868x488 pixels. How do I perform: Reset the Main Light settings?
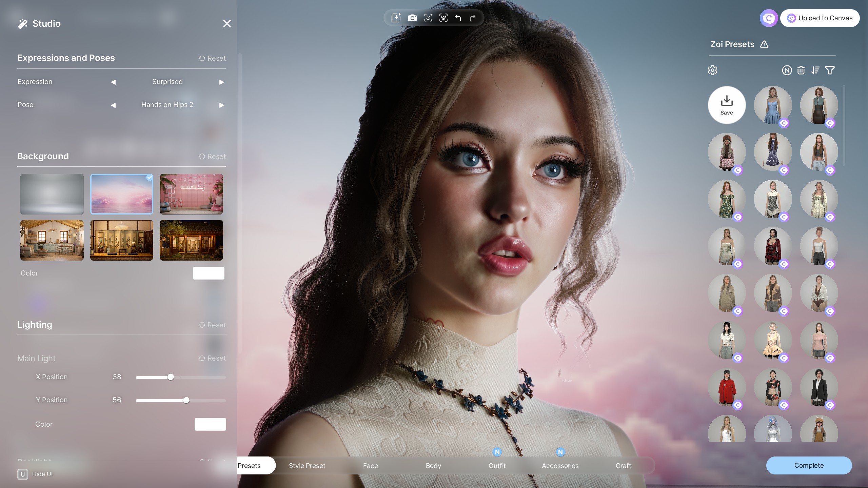[212, 358]
